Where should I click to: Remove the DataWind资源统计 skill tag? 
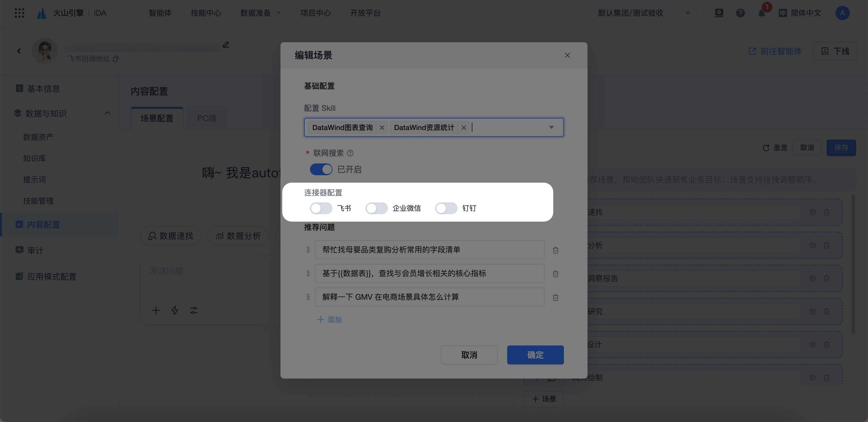pyautogui.click(x=464, y=127)
